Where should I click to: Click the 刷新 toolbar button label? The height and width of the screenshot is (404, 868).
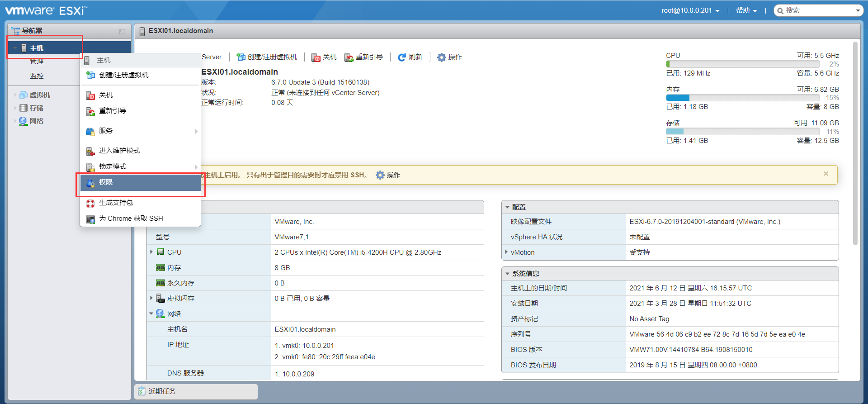[x=415, y=57]
